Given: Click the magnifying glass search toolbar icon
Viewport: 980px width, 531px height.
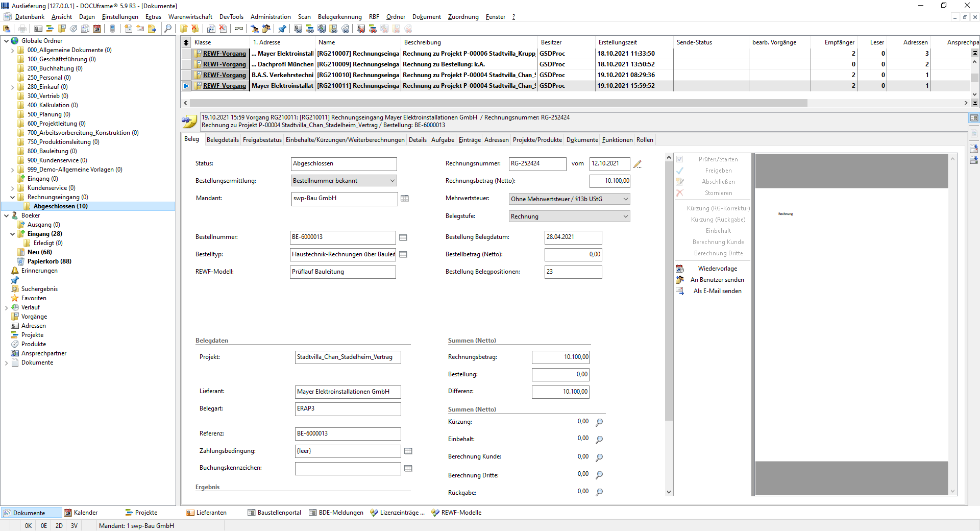Looking at the screenshot, I should (x=168, y=29).
